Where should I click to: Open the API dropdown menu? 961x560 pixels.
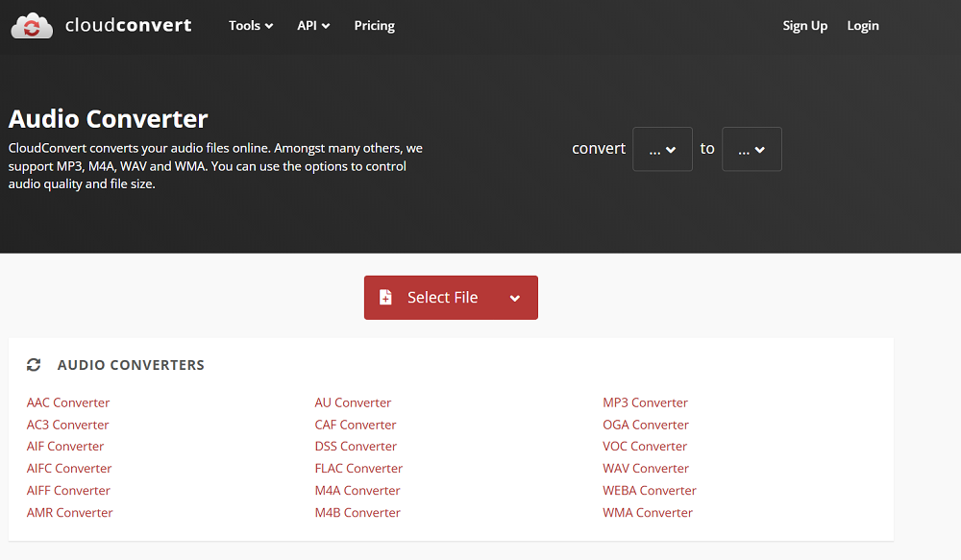[313, 26]
